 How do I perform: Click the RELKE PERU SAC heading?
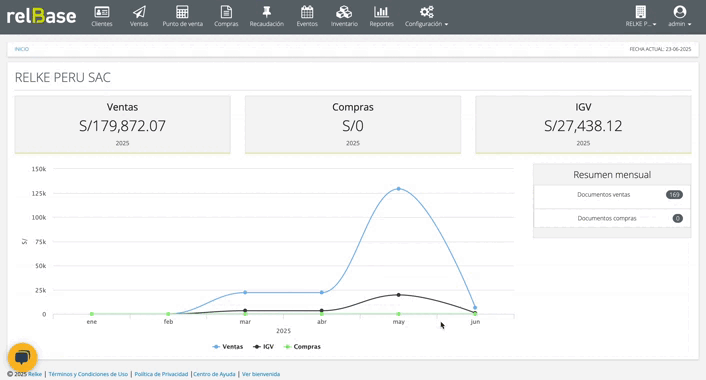pyautogui.click(x=63, y=77)
